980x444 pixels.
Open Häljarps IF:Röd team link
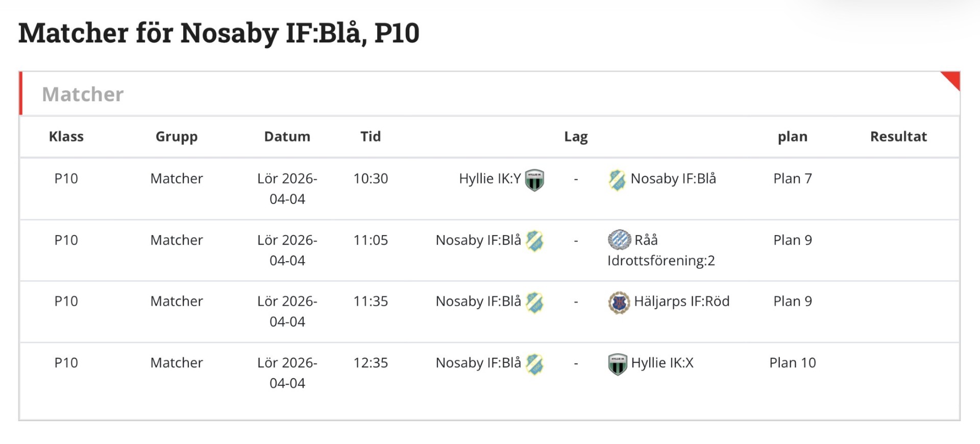pos(681,301)
